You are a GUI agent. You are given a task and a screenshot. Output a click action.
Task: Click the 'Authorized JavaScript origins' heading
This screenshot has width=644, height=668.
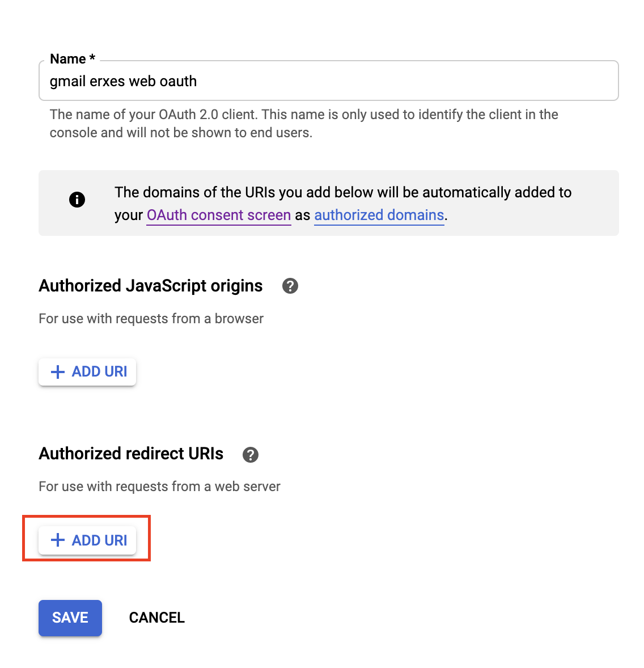pyautogui.click(x=151, y=286)
